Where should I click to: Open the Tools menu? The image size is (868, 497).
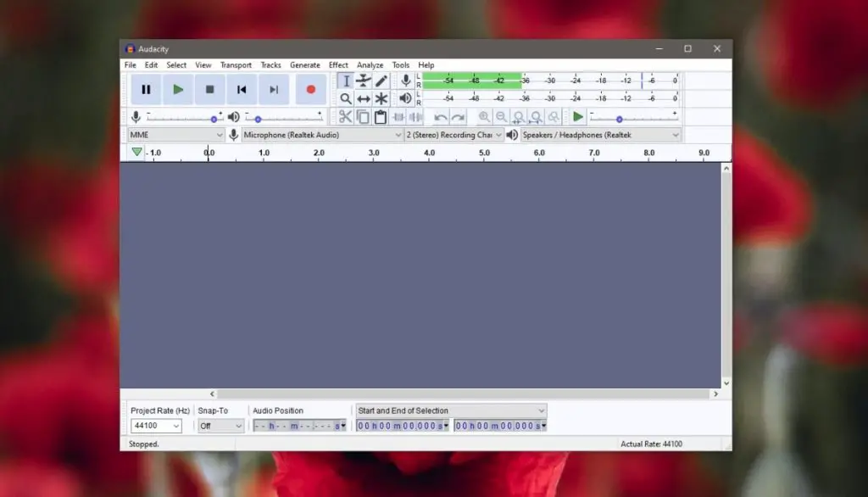(401, 64)
